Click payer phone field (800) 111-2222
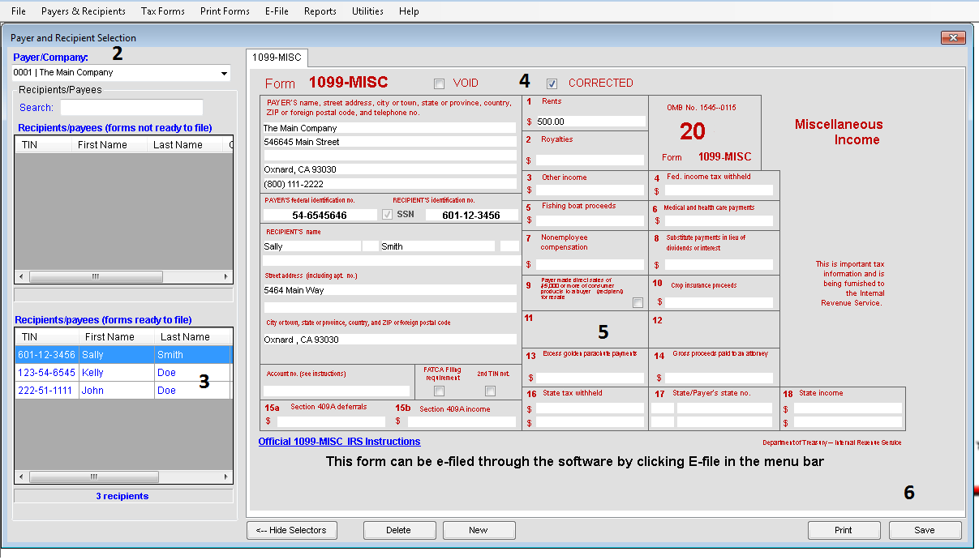The image size is (979, 560). click(389, 184)
